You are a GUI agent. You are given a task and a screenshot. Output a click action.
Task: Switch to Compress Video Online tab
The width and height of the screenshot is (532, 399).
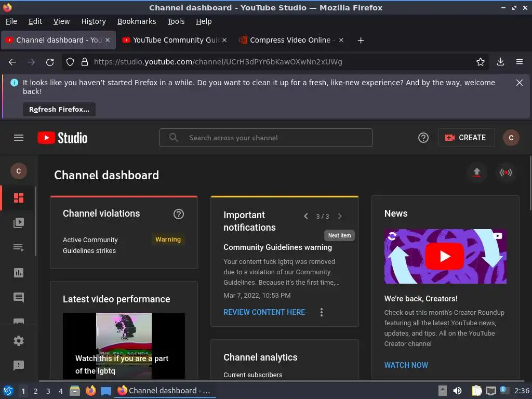click(x=291, y=40)
